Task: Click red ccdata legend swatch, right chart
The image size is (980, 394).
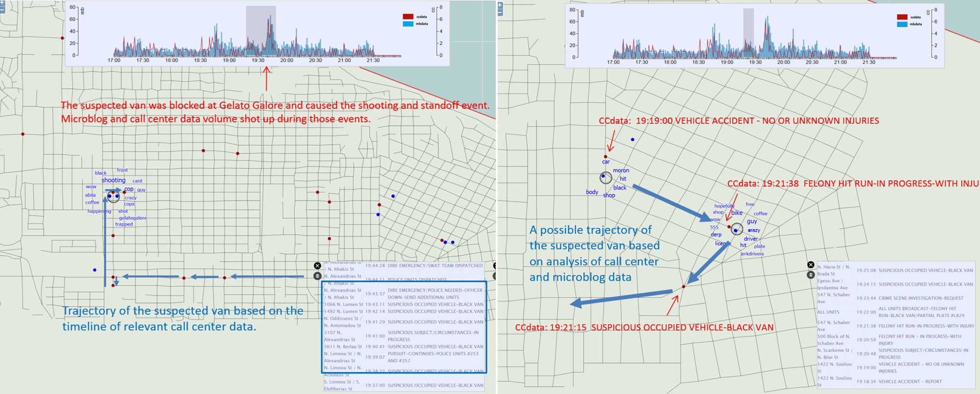Action: coord(902,17)
